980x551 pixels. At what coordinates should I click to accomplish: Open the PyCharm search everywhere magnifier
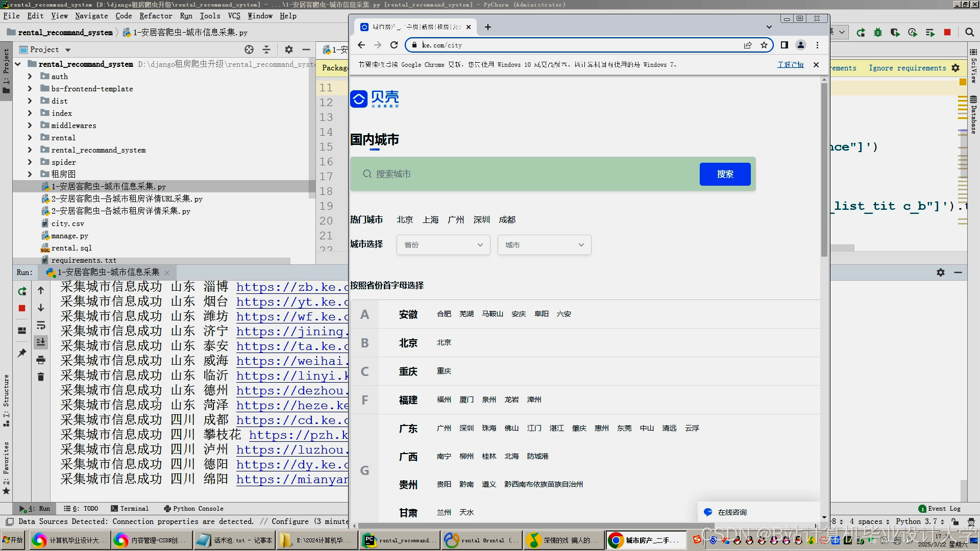tap(969, 32)
